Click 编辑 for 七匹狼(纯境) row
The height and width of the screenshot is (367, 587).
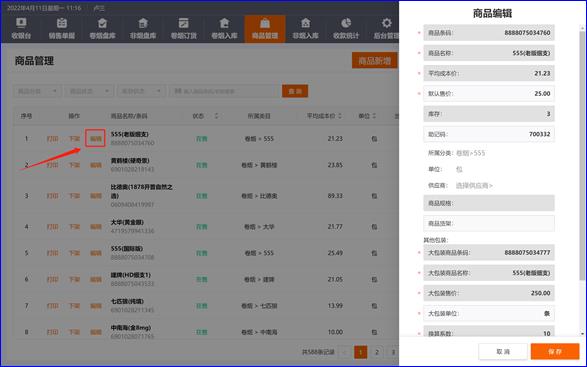96,306
